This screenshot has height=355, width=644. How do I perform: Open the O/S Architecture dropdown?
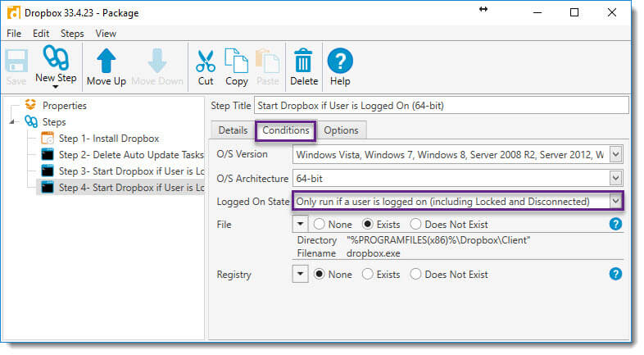[615, 179]
